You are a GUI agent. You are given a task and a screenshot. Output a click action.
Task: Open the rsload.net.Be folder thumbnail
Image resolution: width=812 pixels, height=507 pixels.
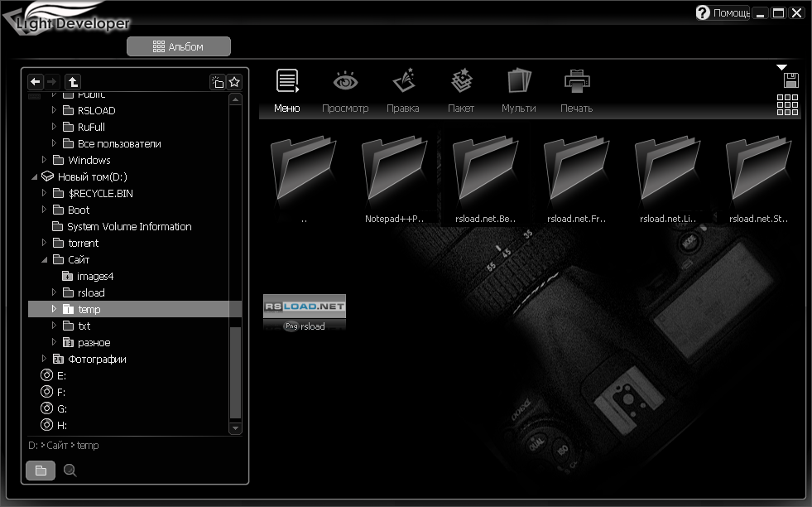click(486, 169)
